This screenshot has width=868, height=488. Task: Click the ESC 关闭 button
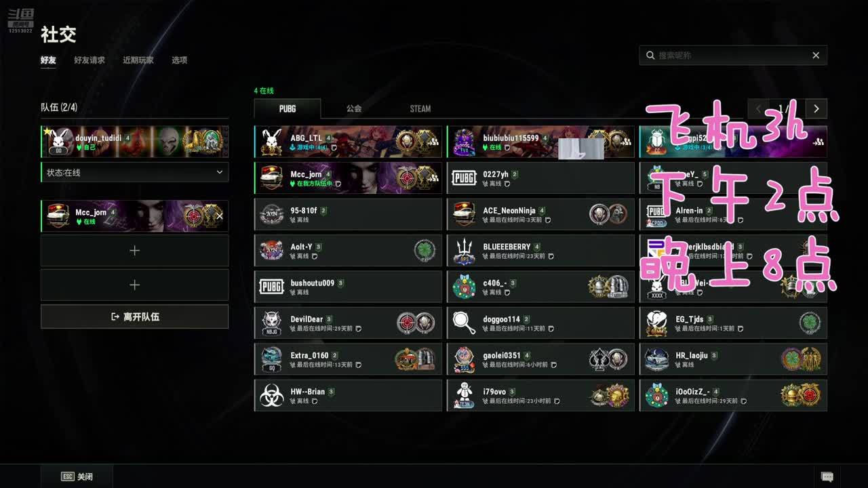click(x=77, y=476)
